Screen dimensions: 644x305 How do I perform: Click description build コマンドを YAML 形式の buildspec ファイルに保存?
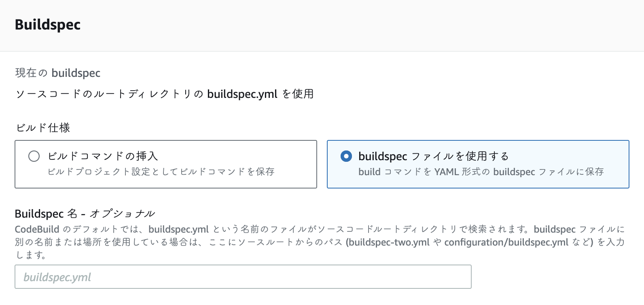481,172
